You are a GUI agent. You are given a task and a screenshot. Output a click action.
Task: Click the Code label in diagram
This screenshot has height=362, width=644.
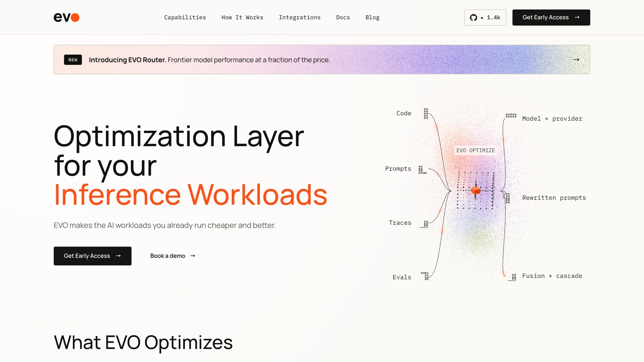pyautogui.click(x=404, y=113)
